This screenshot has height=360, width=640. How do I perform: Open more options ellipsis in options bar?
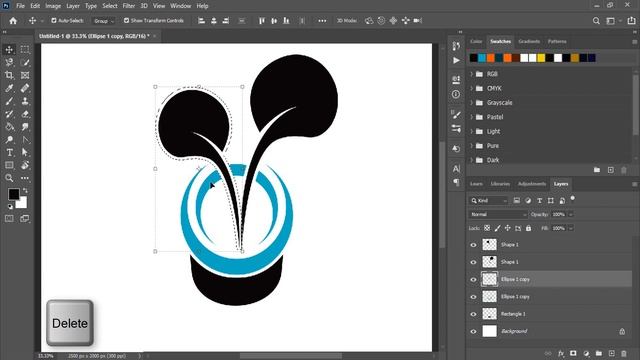[x=322, y=20]
